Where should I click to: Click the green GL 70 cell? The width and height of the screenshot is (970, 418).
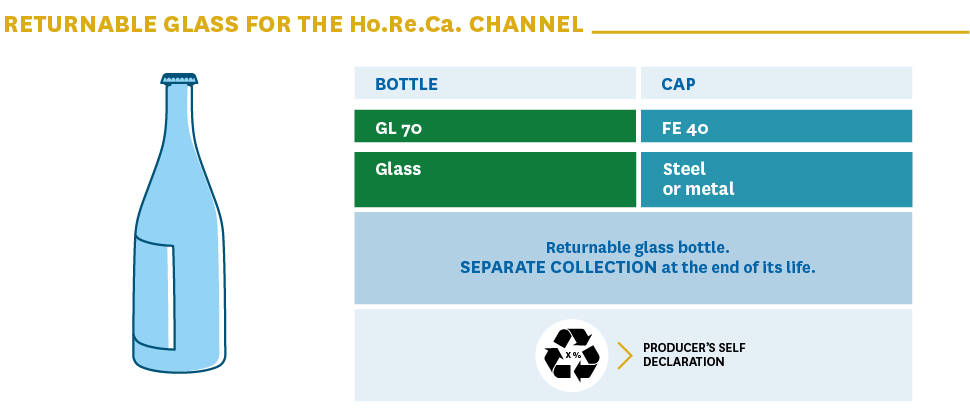coord(495,126)
